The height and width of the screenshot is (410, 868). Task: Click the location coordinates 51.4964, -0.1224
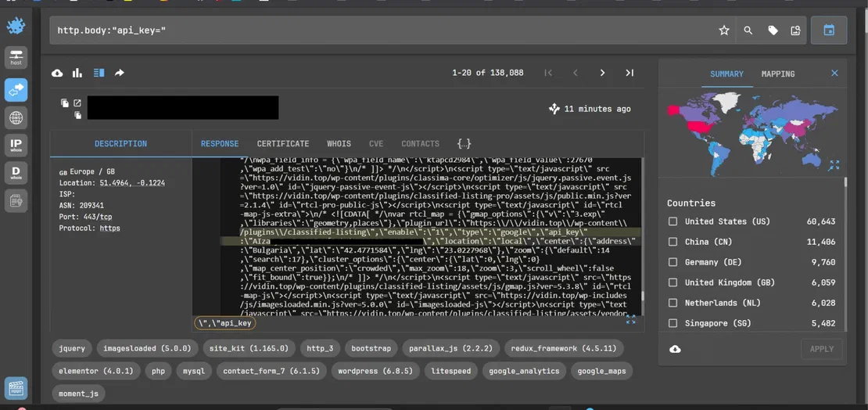point(132,183)
